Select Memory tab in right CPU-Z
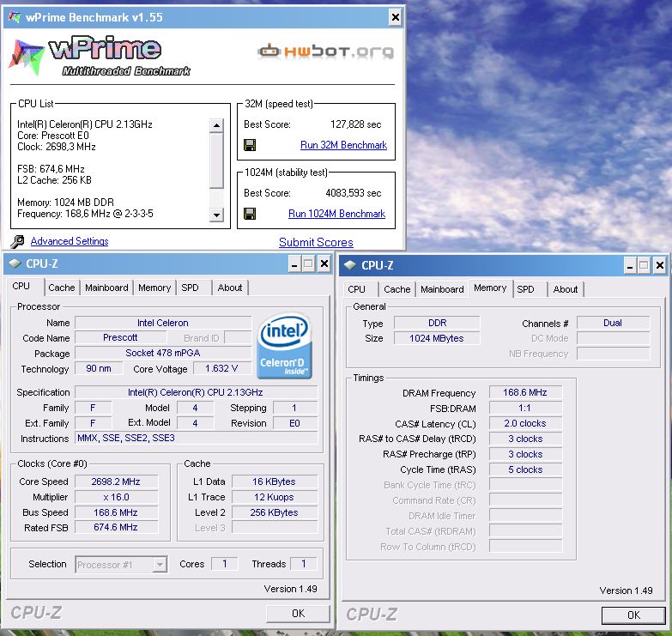The width and height of the screenshot is (672, 636). 490,288
